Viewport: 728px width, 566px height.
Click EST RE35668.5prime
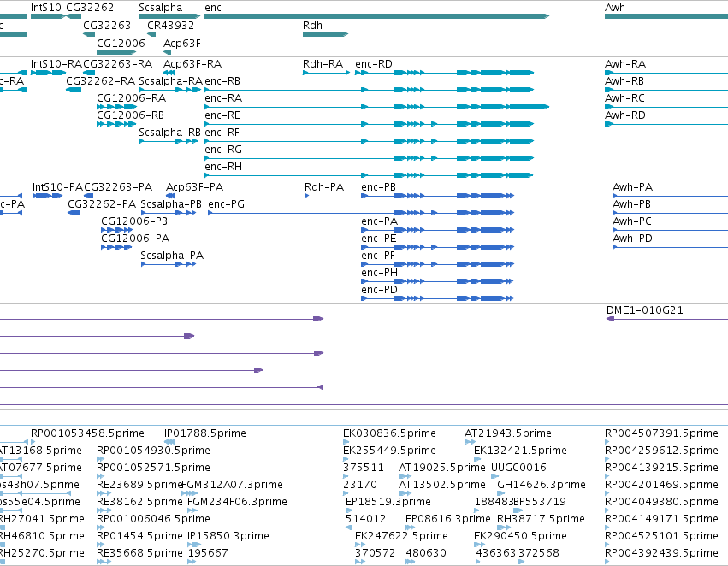(139, 553)
